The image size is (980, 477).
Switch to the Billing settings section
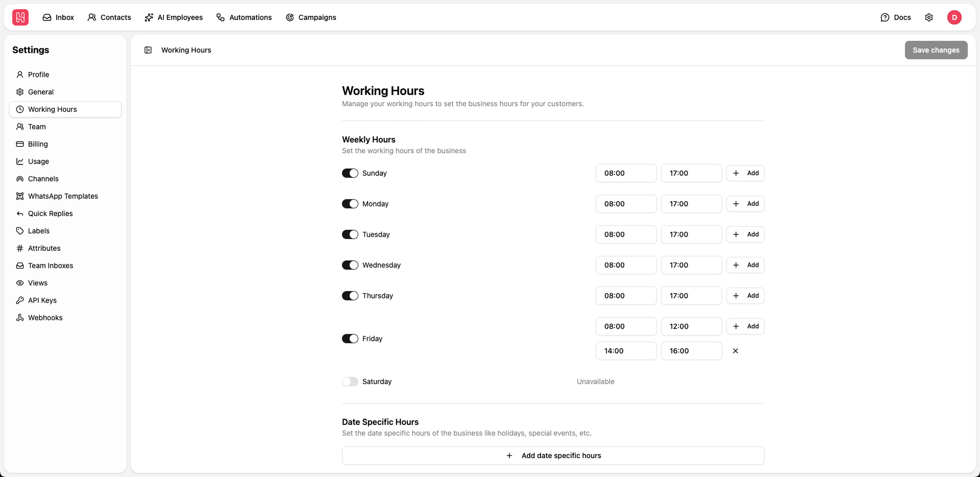[37, 144]
